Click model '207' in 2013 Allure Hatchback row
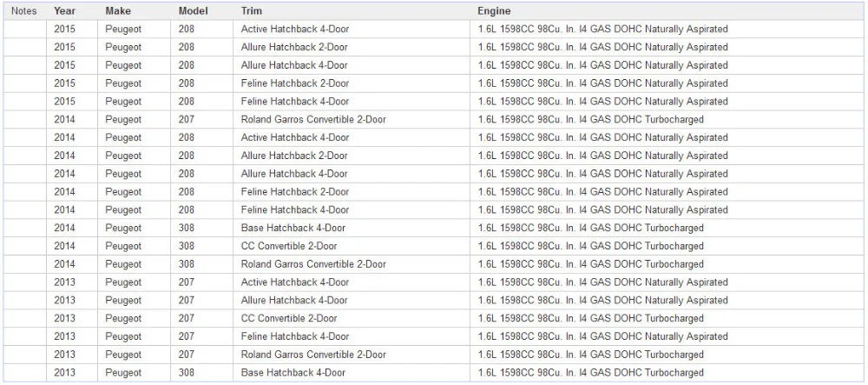 click(187, 300)
